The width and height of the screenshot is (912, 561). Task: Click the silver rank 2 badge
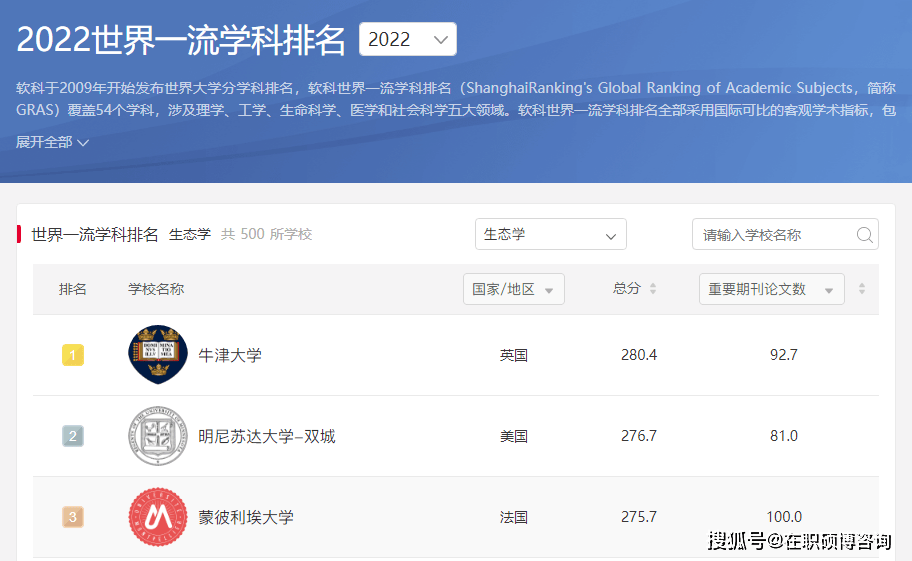click(x=73, y=436)
